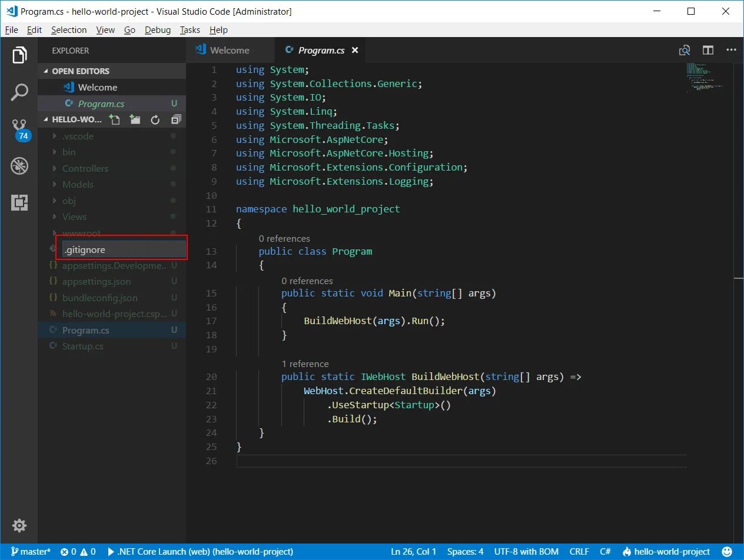Image resolution: width=744 pixels, height=560 pixels.
Task: Select Program.cs in project file tree
Action: coord(112,330)
